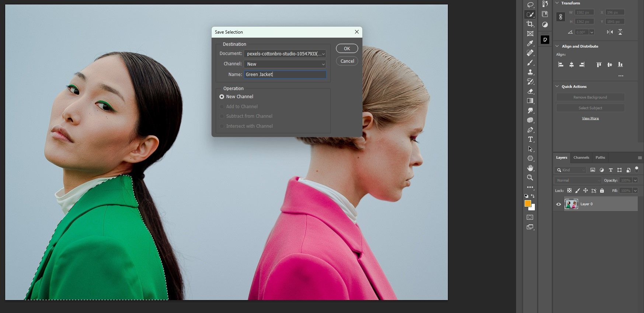Align right edges in Properties panel
644x313 pixels.
point(582,65)
